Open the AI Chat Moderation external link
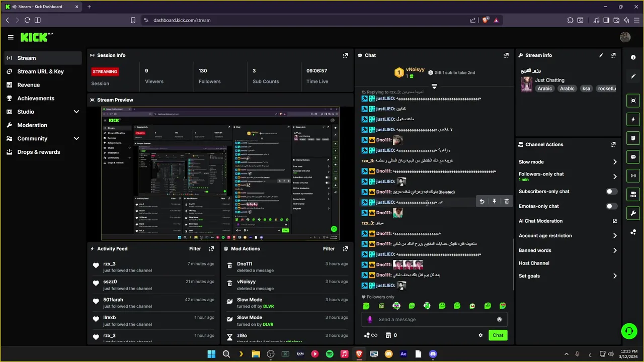Viewport: 644px width, 362px height. [x=615, y=221]
